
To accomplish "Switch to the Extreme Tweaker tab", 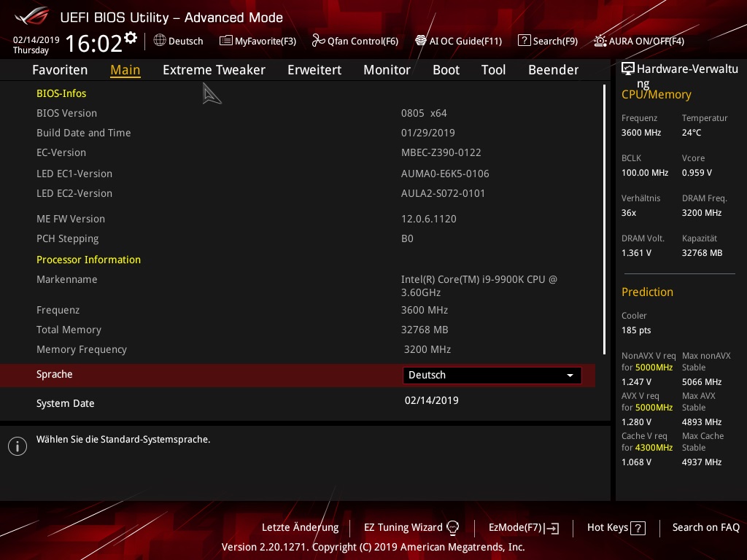I will coord(214,70).
